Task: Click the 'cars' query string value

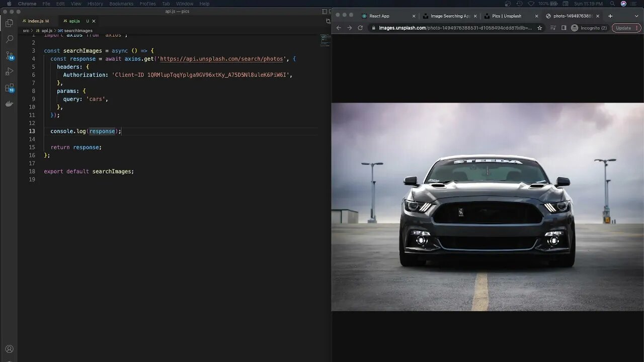Action: (96, 99)
